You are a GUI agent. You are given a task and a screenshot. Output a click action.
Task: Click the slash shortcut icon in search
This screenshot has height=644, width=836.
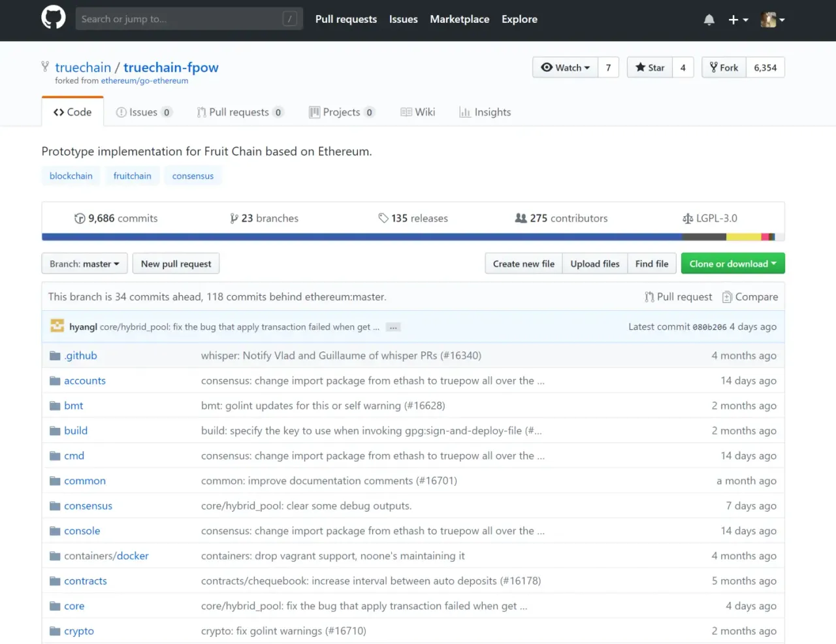coord(290,19)
